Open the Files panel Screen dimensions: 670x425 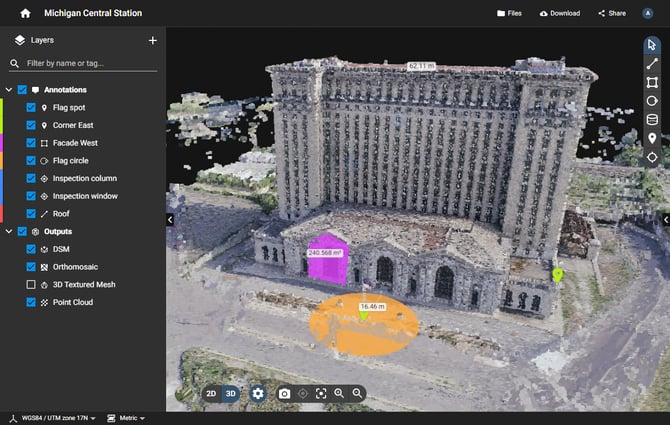(x=509, y=13)
